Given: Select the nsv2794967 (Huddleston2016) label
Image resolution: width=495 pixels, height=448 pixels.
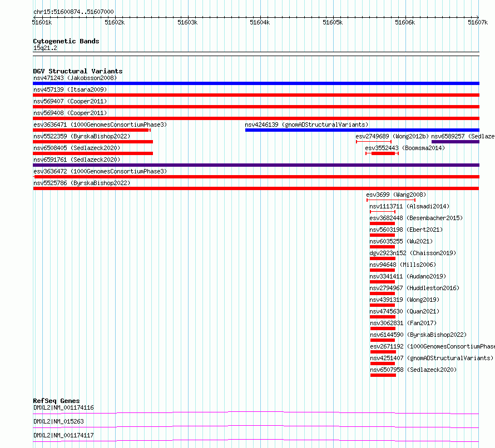Looking at the screenshot, I should (414, 288).
